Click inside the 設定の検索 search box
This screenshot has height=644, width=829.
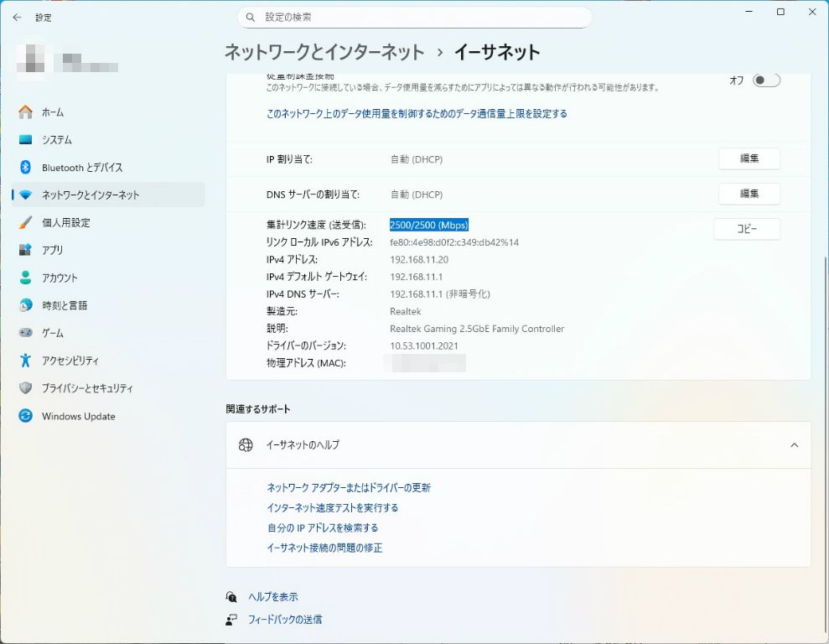(415, 17)
